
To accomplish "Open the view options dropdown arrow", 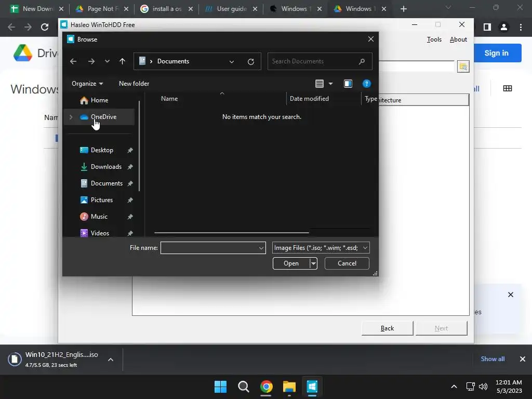I will pos(331,84).
